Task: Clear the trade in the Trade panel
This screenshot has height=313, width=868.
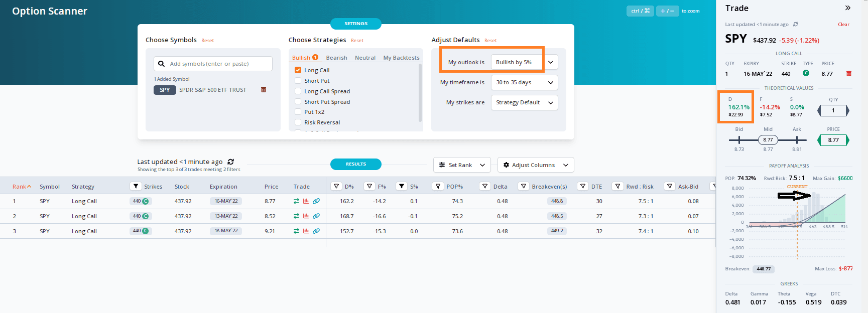Action: (843, 25)
